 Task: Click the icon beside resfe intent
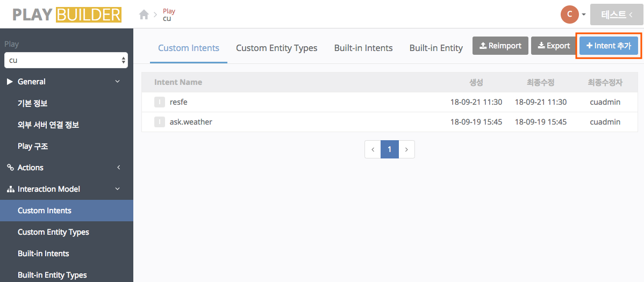160,102
